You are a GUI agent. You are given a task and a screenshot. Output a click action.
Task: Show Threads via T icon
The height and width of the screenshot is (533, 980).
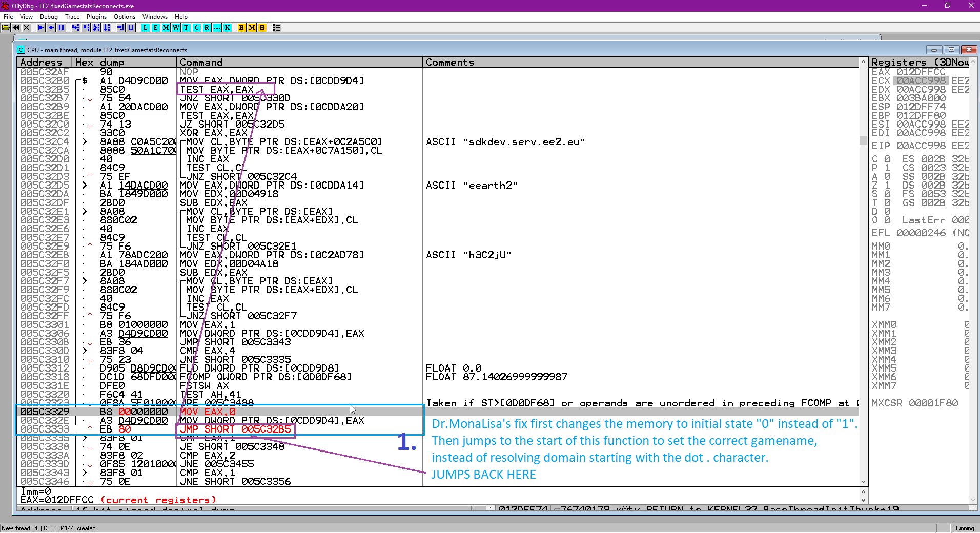(x=187, y=28)
